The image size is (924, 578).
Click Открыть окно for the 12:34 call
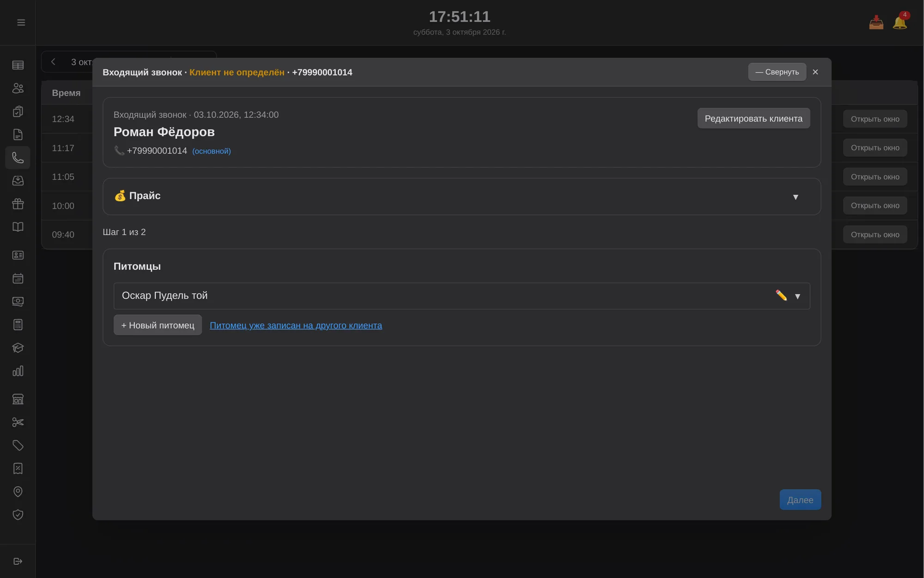click(875, 119)
